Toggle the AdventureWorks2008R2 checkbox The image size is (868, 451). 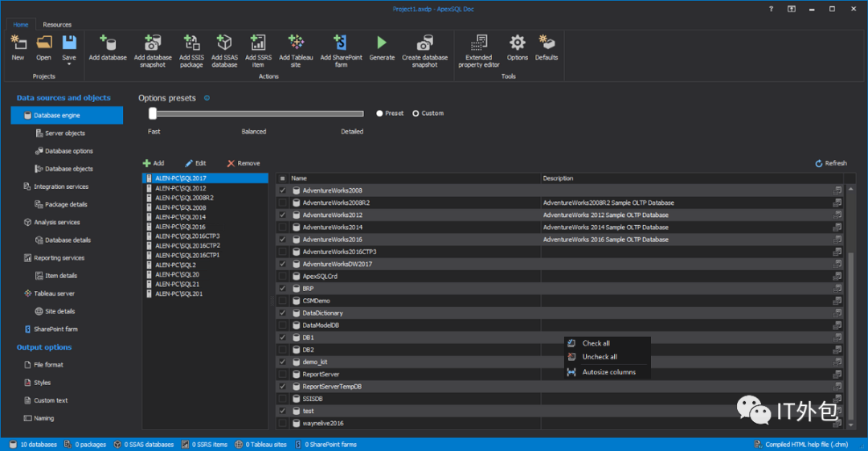pos(282,203)
